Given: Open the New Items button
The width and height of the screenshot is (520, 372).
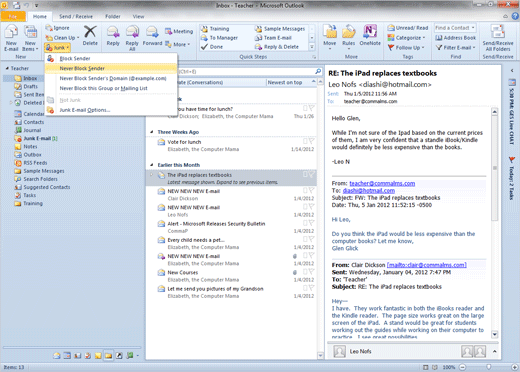Looking at the screenshot, I should tap(30, 38).
